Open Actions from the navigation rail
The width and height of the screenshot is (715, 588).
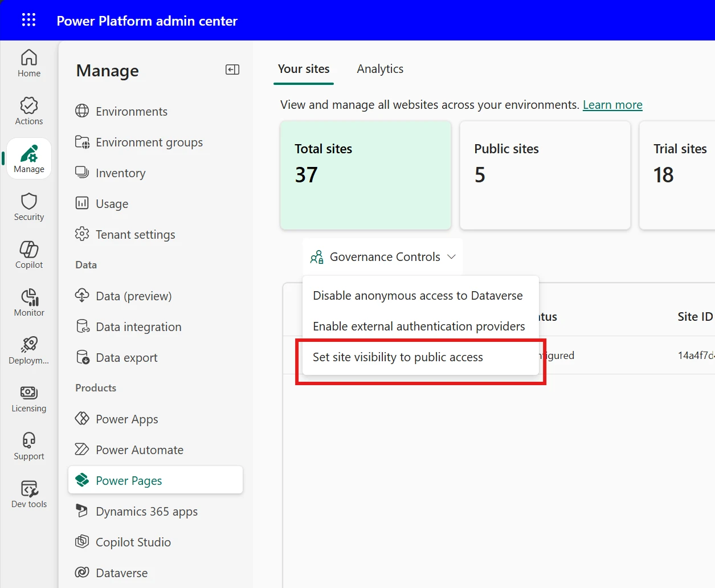[29, 111]
